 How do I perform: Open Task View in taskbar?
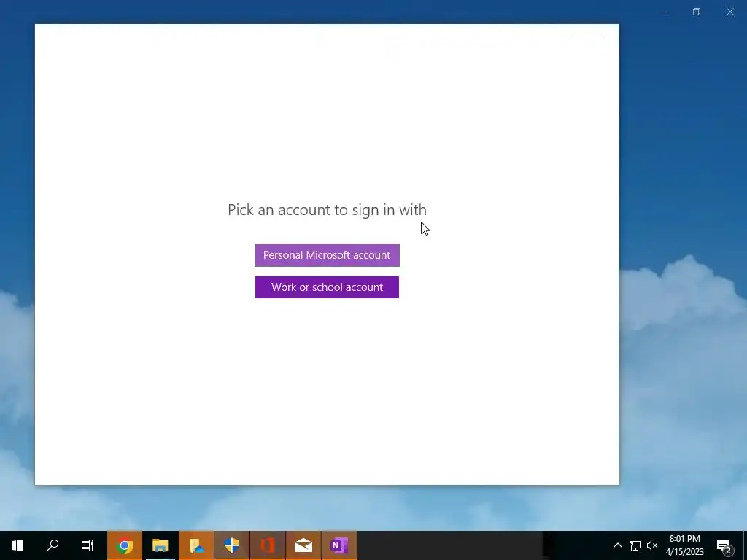(x=88, y=545)
